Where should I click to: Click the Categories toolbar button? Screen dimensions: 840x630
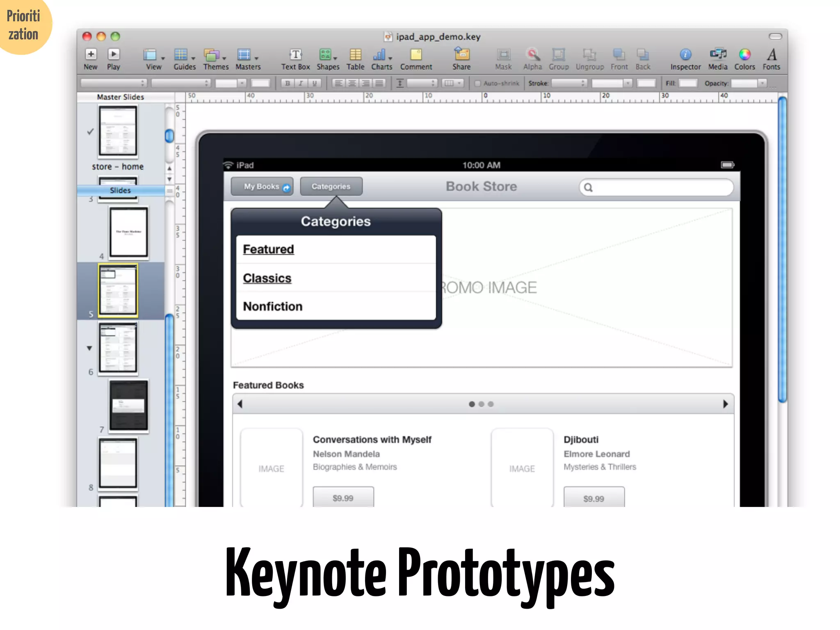[x=331, y=187]
